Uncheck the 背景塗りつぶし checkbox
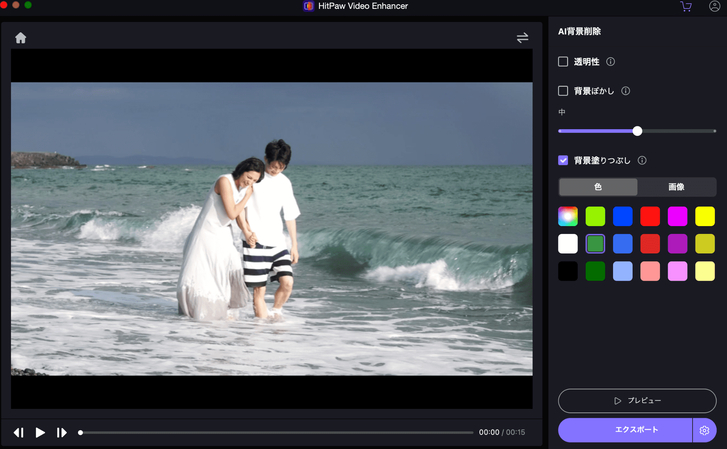Image resolution: width=727 pixels, height=449 pixels. click(x=563, y=160)
